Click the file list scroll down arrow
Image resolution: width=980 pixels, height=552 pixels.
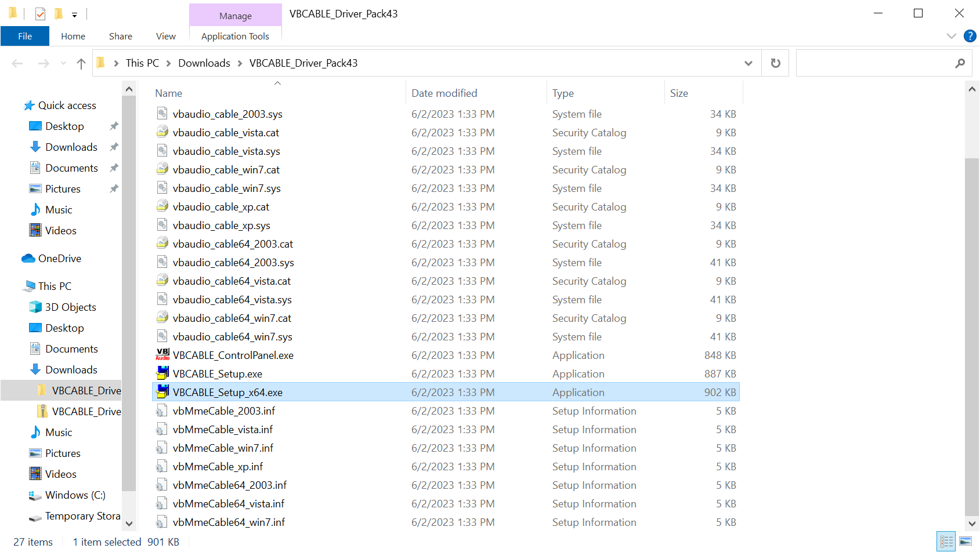(972, 523)
